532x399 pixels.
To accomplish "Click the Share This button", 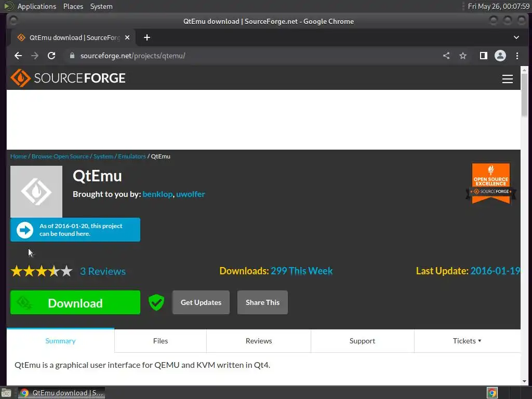I will 262,302.
